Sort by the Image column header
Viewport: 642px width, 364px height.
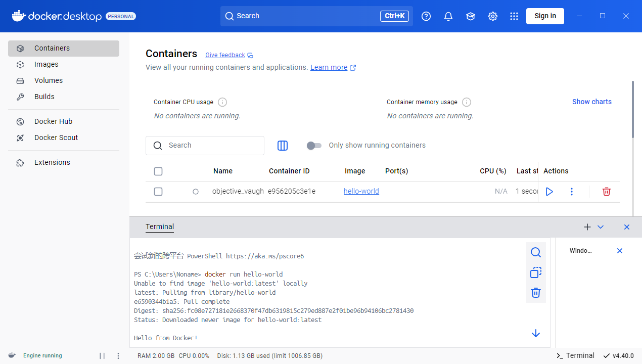[x=355, y=171]
